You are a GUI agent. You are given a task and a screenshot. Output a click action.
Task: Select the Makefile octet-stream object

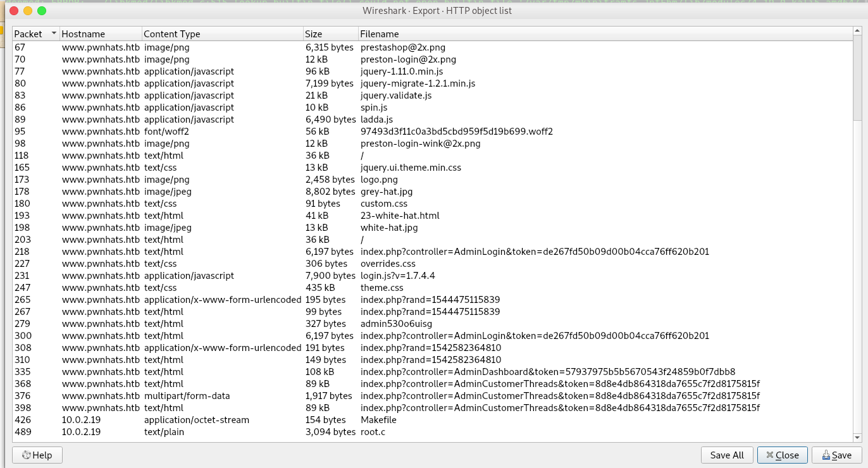click(x=253, y=419)
